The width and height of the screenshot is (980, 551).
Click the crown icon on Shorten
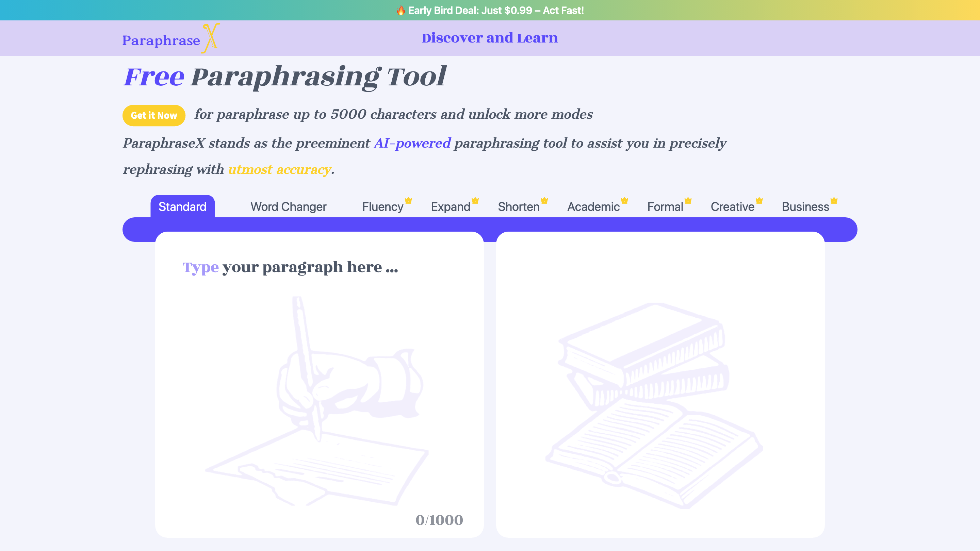[x=544, y=201]
